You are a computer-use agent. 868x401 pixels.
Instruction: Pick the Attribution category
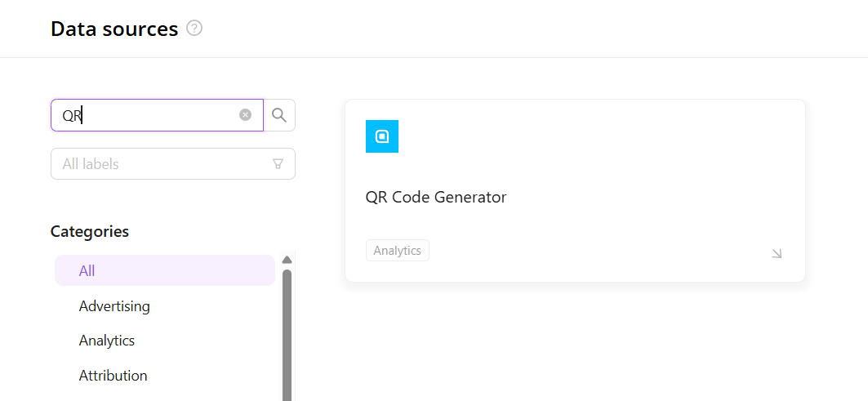[113, 376]
